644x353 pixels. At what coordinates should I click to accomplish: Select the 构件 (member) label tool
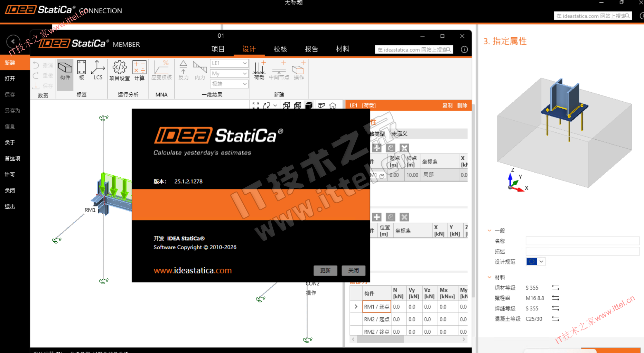pos(65,71)
